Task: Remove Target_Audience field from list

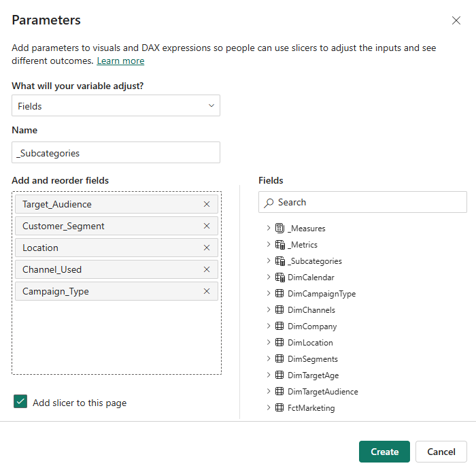Action: pyautogui.click(x=207, y=204)
